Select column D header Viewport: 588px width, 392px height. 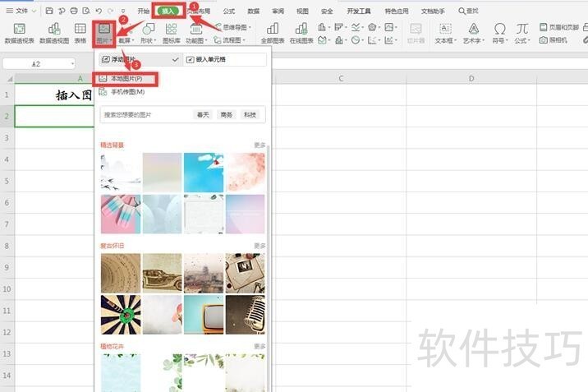[471, 78]
